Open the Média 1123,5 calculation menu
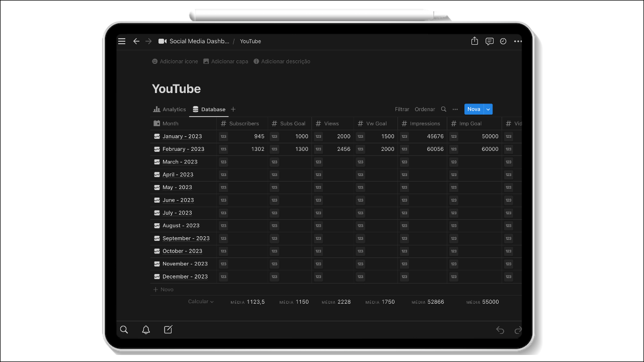Screen dimensions: 644x362 click(248, 302)
